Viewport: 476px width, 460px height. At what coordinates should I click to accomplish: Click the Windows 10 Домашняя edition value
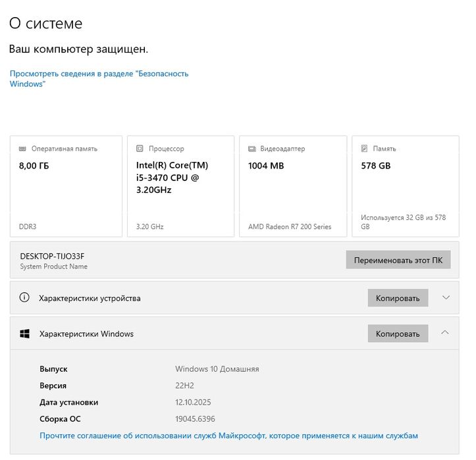(217, 369)
